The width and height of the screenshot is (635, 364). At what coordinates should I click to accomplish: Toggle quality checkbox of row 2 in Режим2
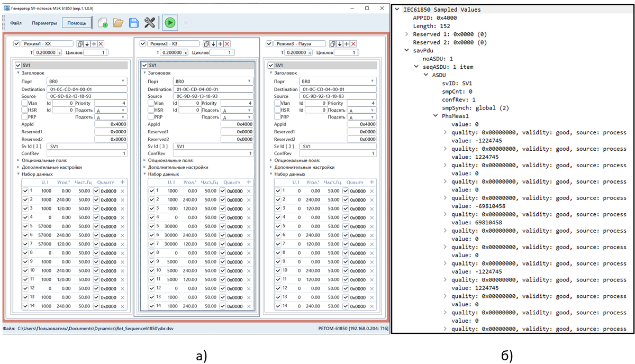(223, 200)
